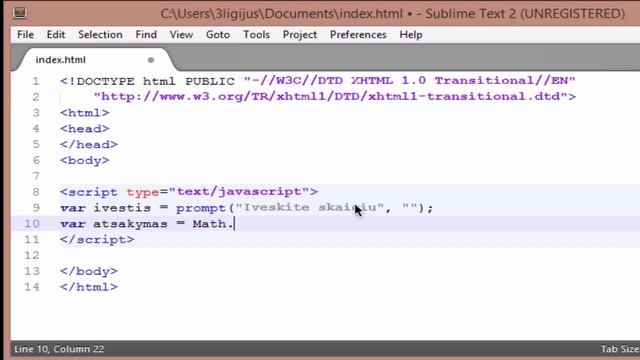Open the Tab Size selector in status bar
This screenshot has width=640, height=360.
(620, 349)
